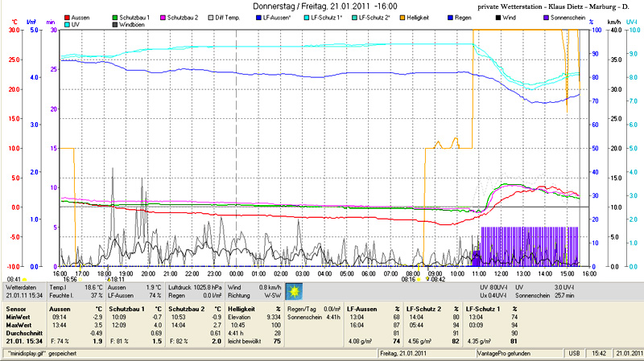
Task: Click the Helligkeit column header in the statistics
Action: [243, 308]
